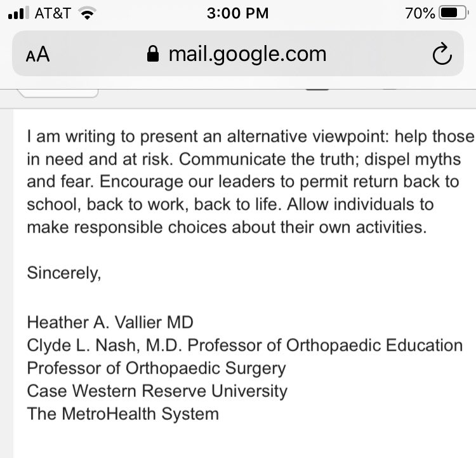Tap the battery icon in status bar
The height and width of the screenshot is (458, 476).
(453, 13)
